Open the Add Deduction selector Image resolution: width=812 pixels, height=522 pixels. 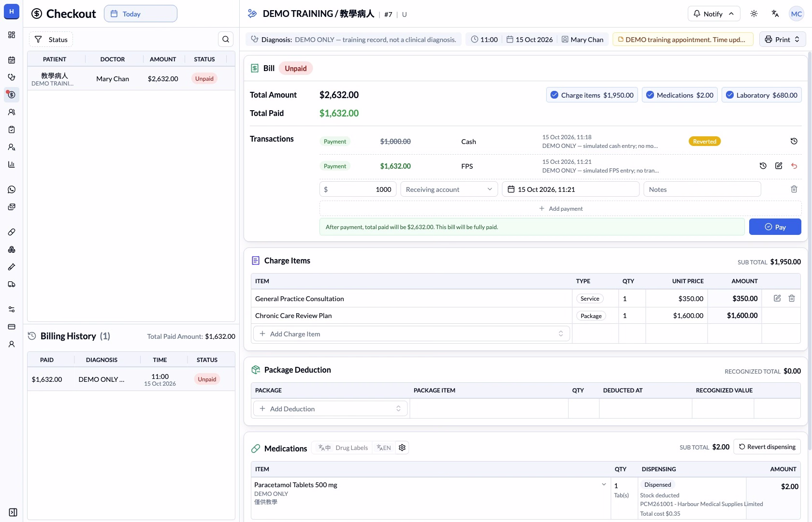(x=331, y=408)
